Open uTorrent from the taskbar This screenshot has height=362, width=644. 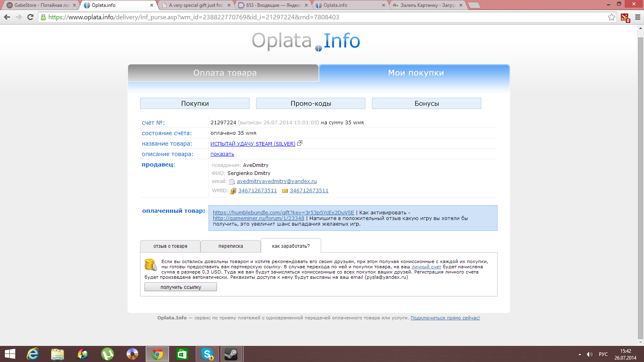pos(107,354)
